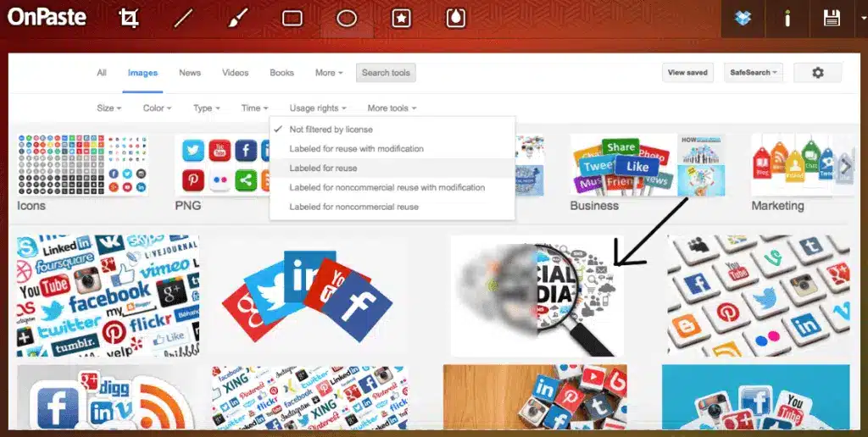868x437 pixels.
Task: Select Not filtered by license
Action: [x=392, y=130]
